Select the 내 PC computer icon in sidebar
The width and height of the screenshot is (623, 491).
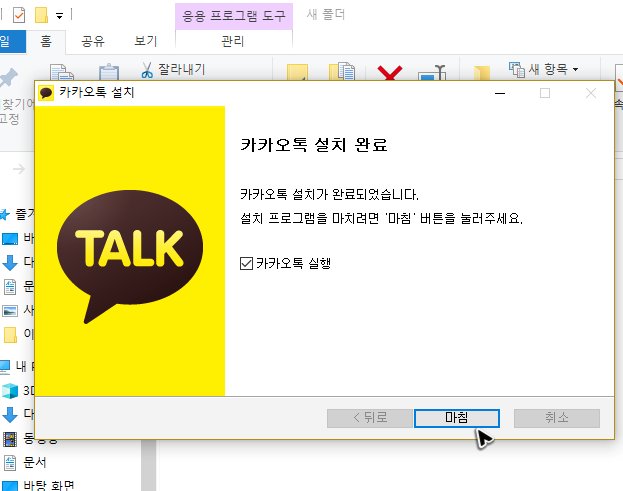[5, 366]
